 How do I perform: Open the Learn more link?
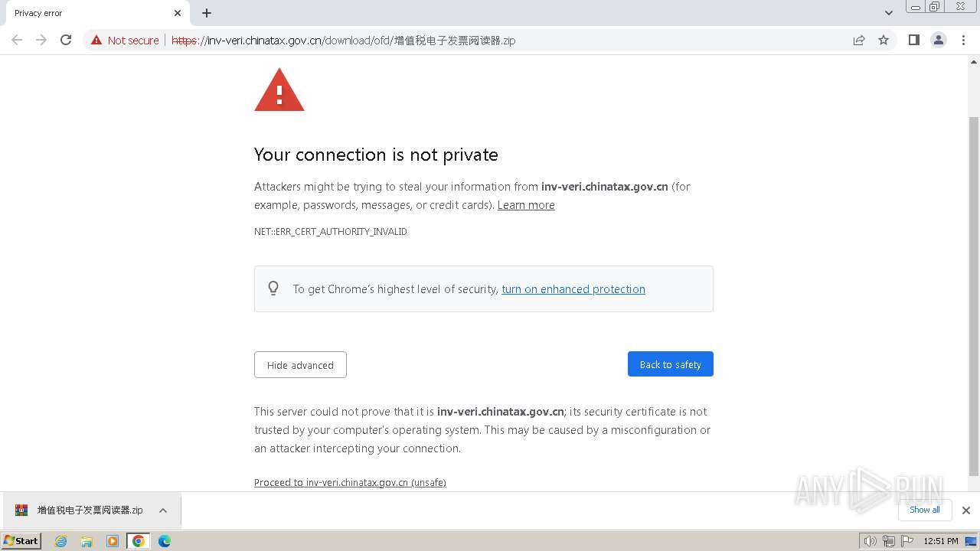(526, 205)
